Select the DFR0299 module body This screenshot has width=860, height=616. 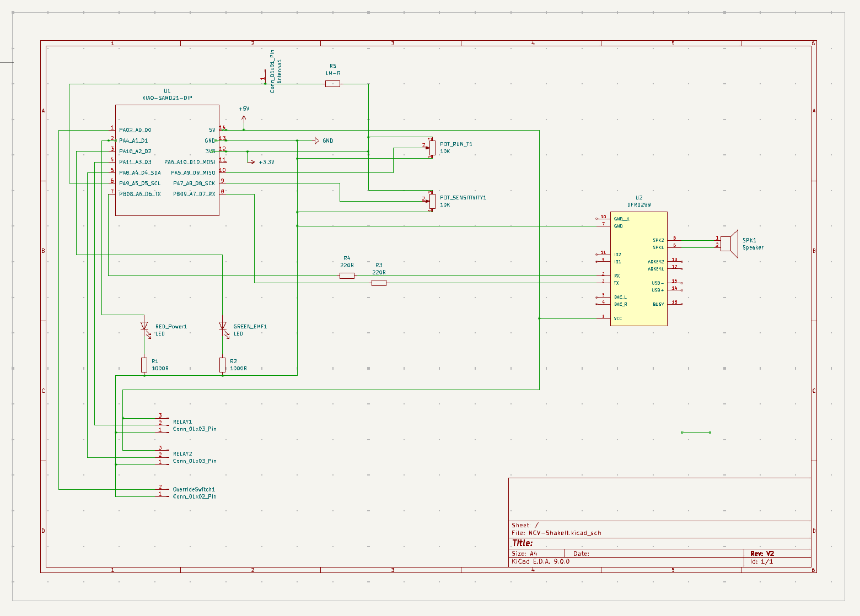tap(638, 269)
